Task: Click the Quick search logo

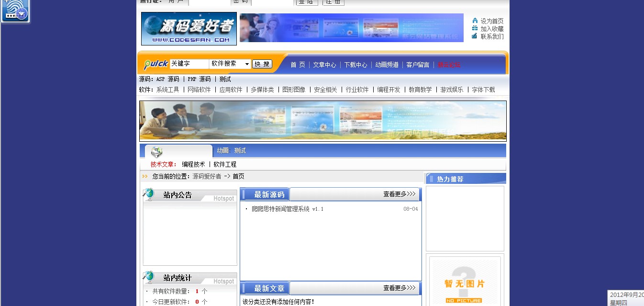Action: [156, 64]
